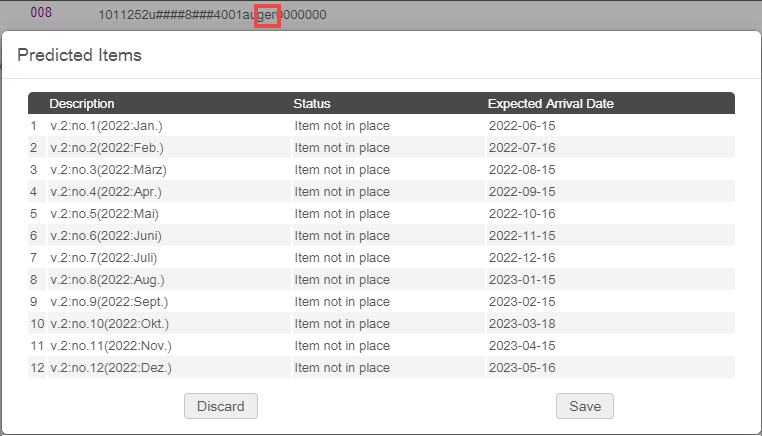The height and width of the screenshot is (436, 762).
Task: Click the Save button
Action: (584, 405)
